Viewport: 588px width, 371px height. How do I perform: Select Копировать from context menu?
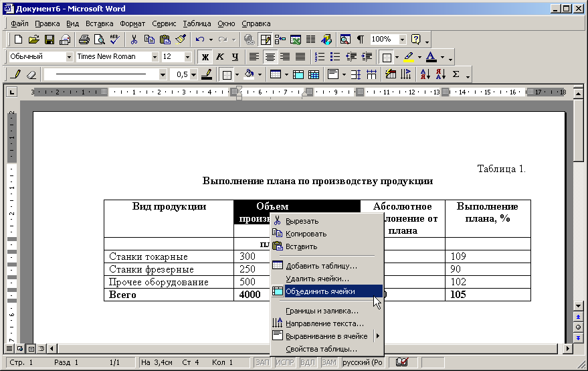327,234
